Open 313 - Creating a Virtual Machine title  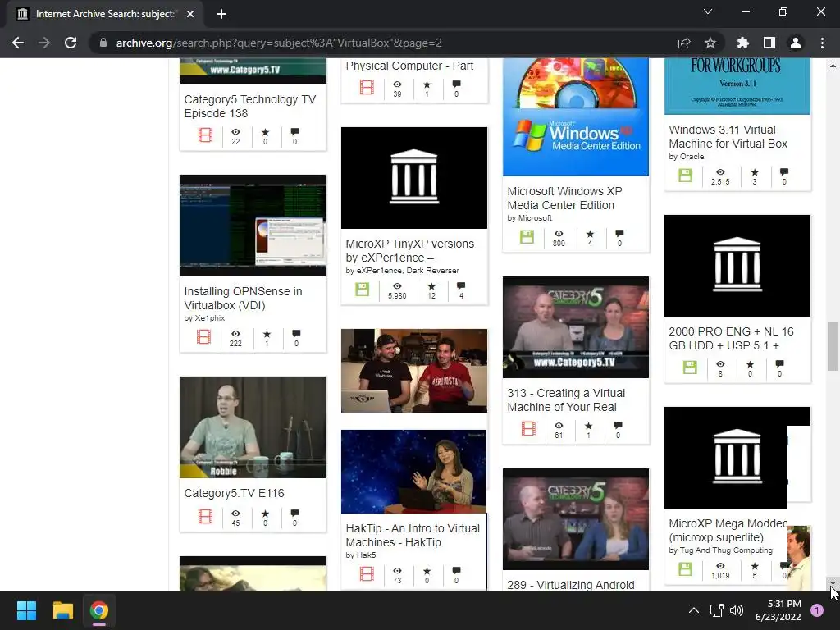pyautogui.click(x=566, y=400)
